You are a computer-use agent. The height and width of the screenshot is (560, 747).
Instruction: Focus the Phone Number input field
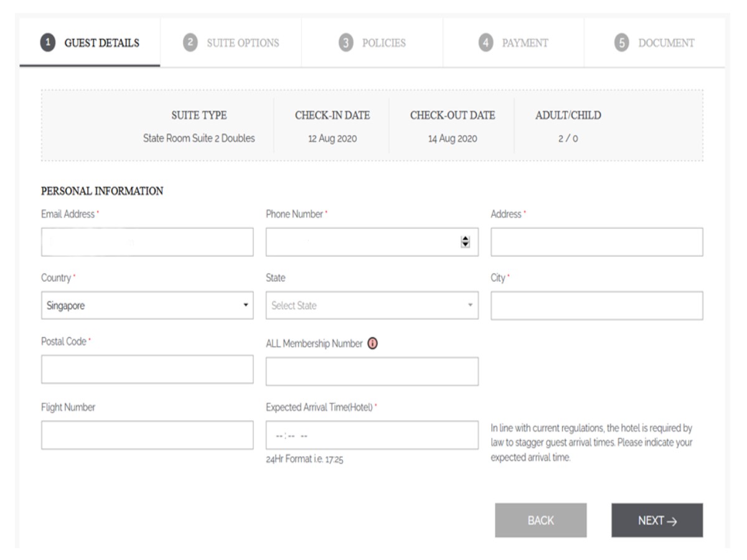[x=372, y=242]
